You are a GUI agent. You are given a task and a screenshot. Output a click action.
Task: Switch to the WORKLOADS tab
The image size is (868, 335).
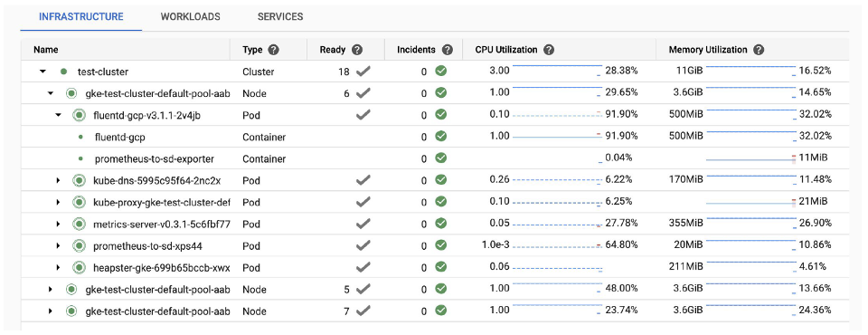[x=191, y=16]
